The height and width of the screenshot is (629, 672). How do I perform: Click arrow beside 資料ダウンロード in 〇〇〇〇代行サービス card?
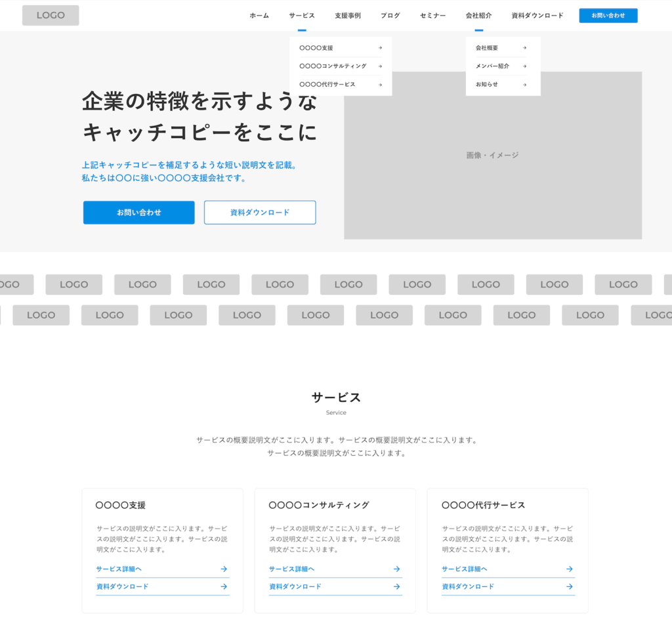pyautogui.click(x=569, y=586)
